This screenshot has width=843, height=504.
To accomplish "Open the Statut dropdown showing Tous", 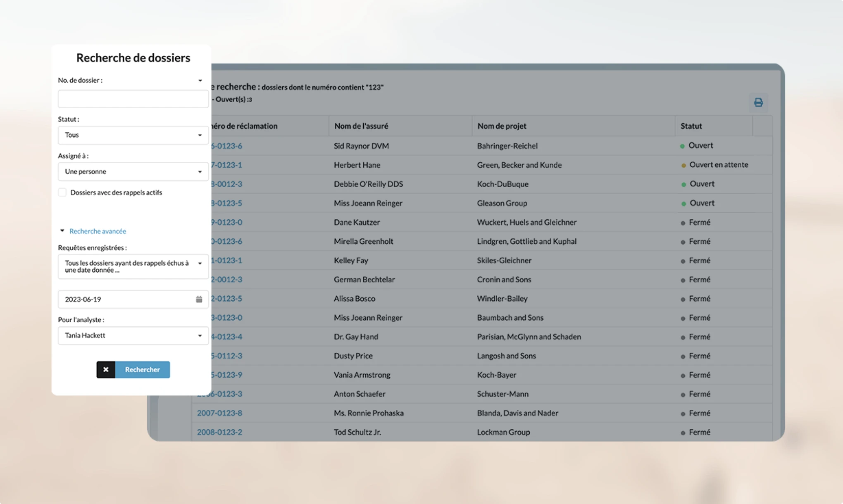I will (x=133, y=135).
